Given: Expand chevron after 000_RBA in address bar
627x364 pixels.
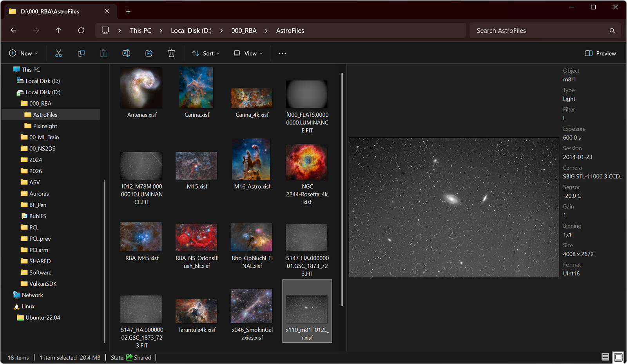Looking at the screenshot, I should pyautogui.click(x=266, y=31).
